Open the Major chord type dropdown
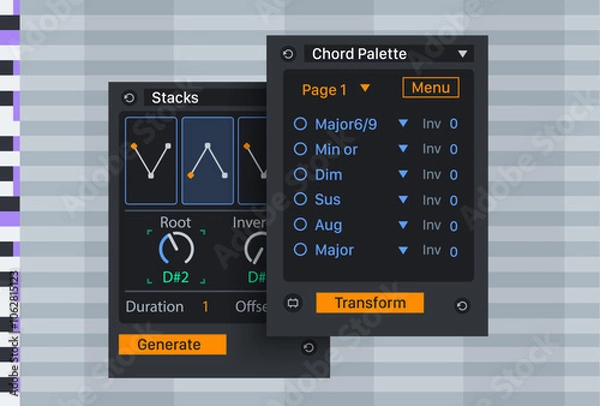The height and width of the screenshot is (406, 600). point(403,250)
